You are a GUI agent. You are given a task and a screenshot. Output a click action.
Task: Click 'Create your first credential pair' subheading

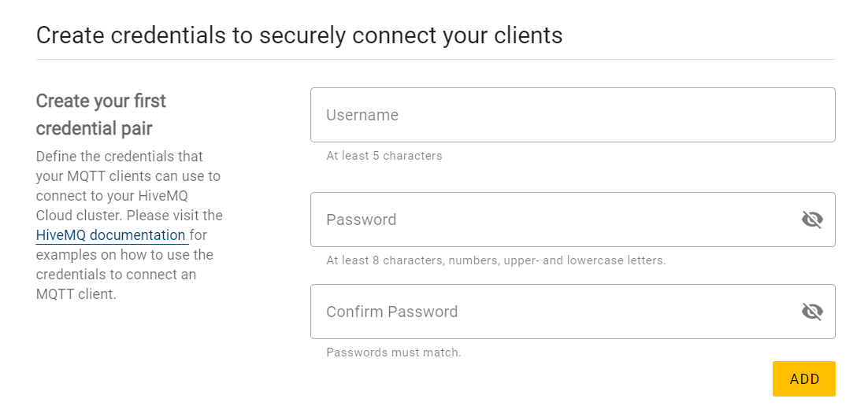tap(102, 115)
